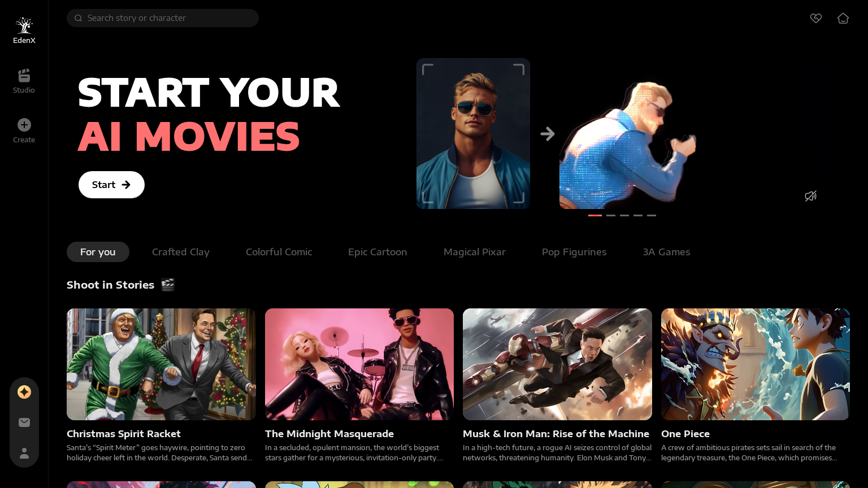Open The Midnight Masquerade title link
Screen dimensions: 868x488
pos(329,434)
